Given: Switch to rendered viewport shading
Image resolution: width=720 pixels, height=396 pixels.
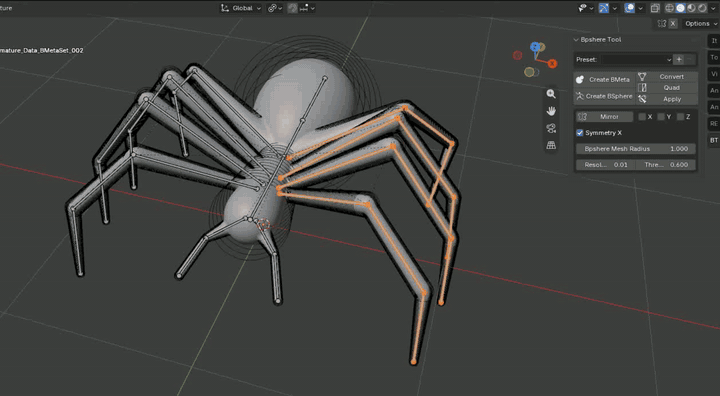Looking at the screenshot, I should coord(703,8).
